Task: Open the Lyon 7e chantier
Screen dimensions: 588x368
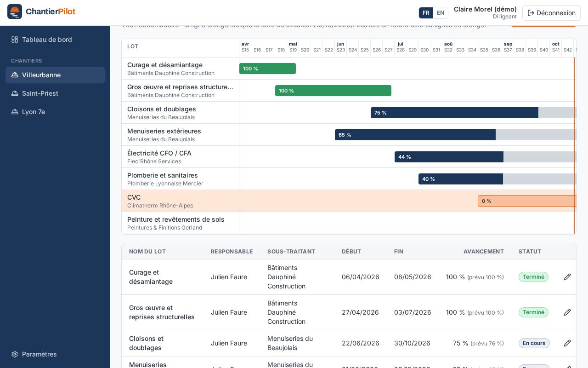Action: click(x=55, y=112)
